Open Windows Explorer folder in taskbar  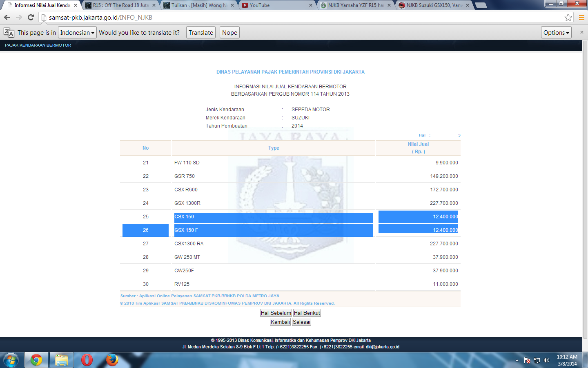click(61, 360)
